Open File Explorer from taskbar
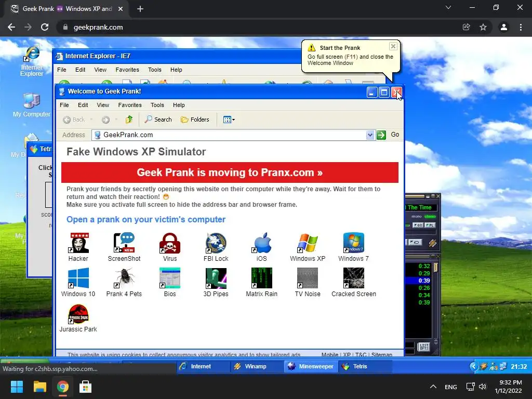Screen dimensions: 532x399 (x=39, y=387)
